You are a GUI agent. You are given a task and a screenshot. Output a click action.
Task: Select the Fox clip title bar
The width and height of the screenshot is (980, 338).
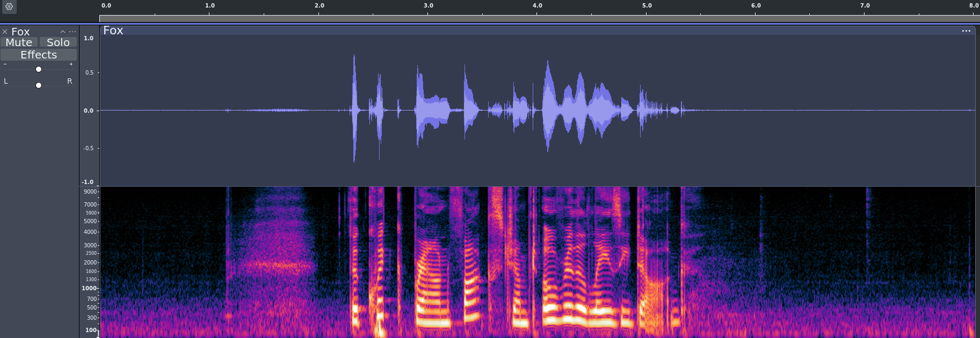pos(537,31)
